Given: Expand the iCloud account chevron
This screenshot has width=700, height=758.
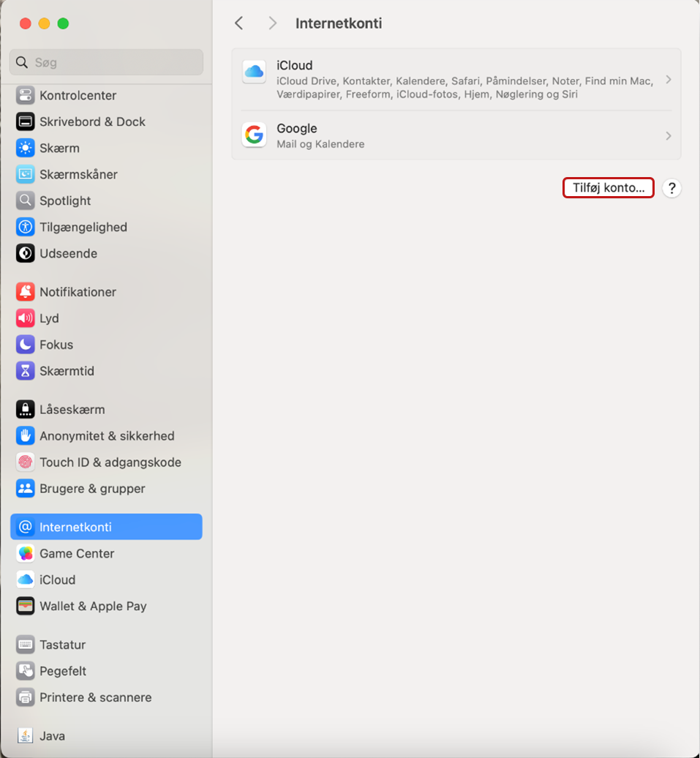Looking at the screenshot, I should (x=669, y=79).
